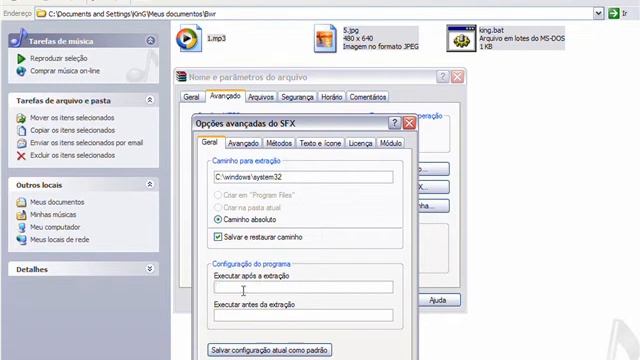Click the Reproduzir seleção link

coord(59,58)
